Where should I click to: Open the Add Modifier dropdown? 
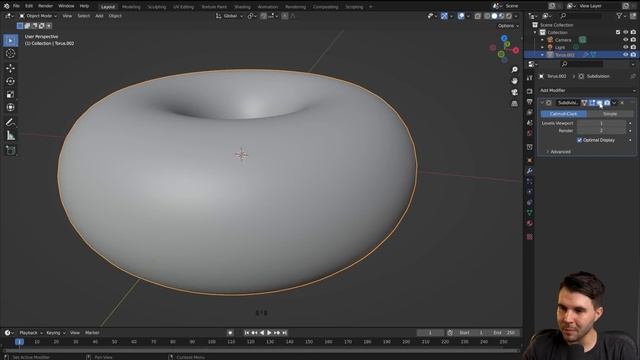pos(587,90)
